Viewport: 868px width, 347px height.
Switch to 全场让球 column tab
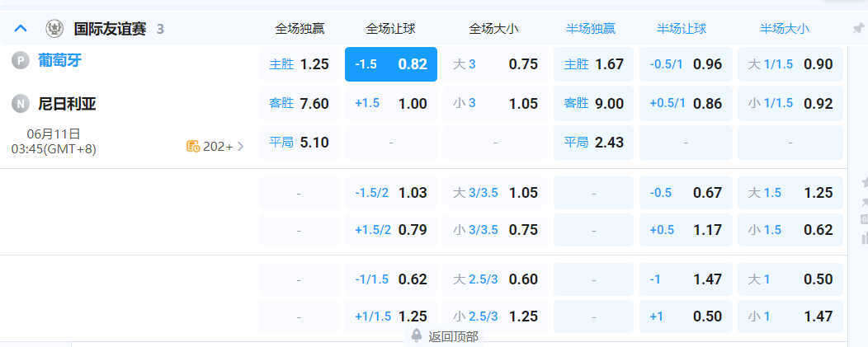click(391, 29)
